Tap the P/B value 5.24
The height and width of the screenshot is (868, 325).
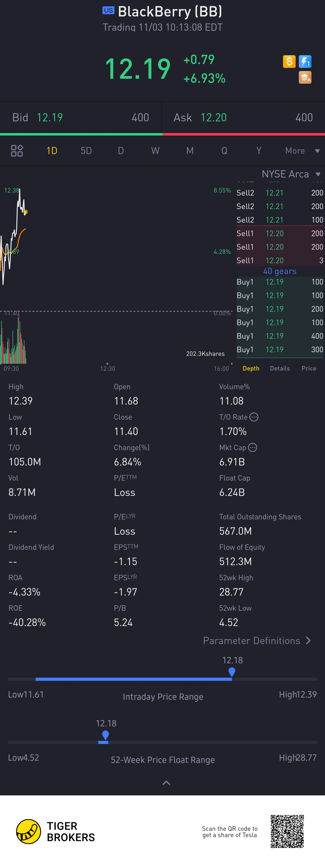pos(123,622)
